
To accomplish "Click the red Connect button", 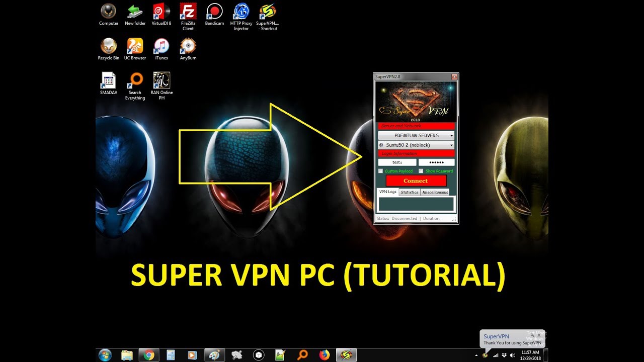I will point(416,180).
